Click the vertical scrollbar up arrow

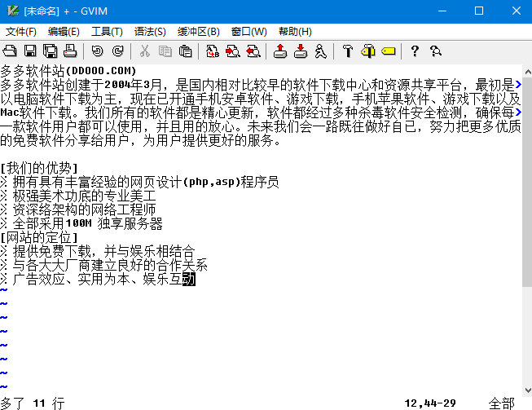tap(527, 72)
